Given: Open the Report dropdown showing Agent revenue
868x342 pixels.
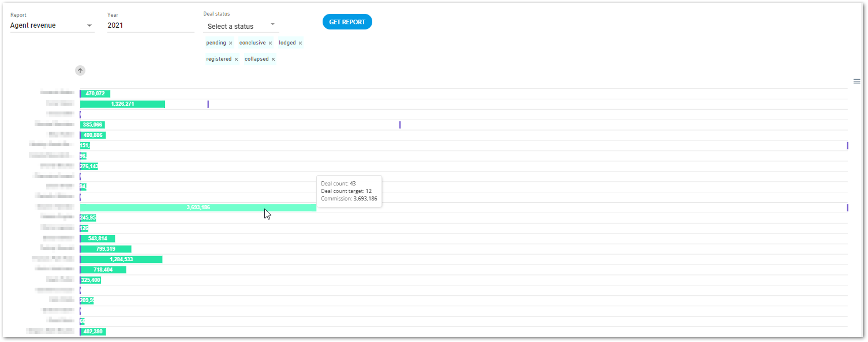Looking at the screenshot, I should (52, 25).
